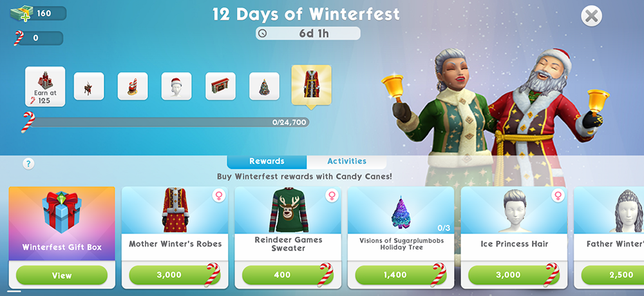
Task: Open the Ice Princess Hair thumbnail
Action: point(514,210)
